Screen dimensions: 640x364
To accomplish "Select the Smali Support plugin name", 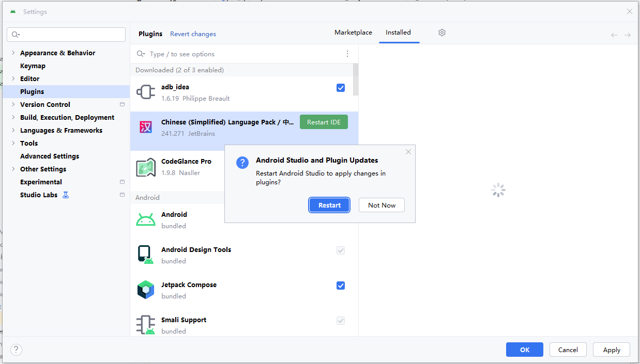I will [x=184, y=320].
